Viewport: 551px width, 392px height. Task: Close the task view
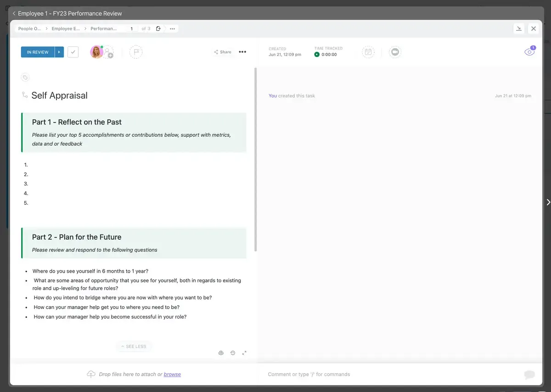pos(534,28)
